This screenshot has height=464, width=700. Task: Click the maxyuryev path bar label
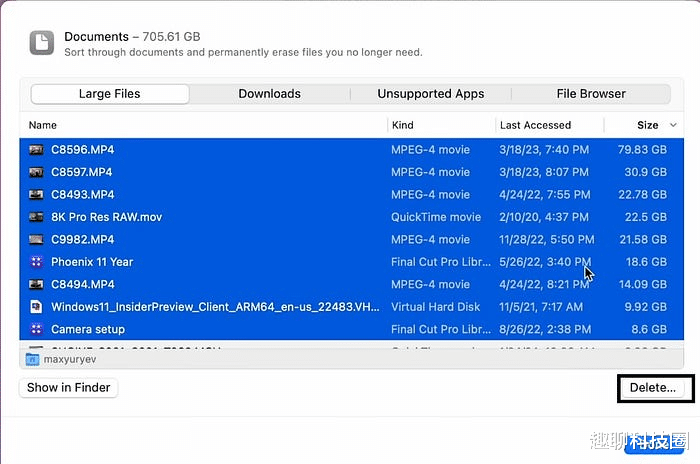[x=70, y=359]
